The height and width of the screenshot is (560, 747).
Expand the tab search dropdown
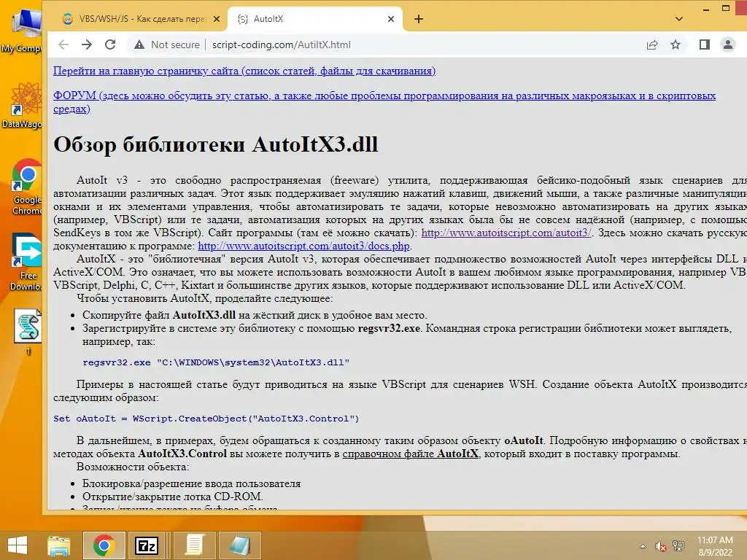tap(679, 19)
